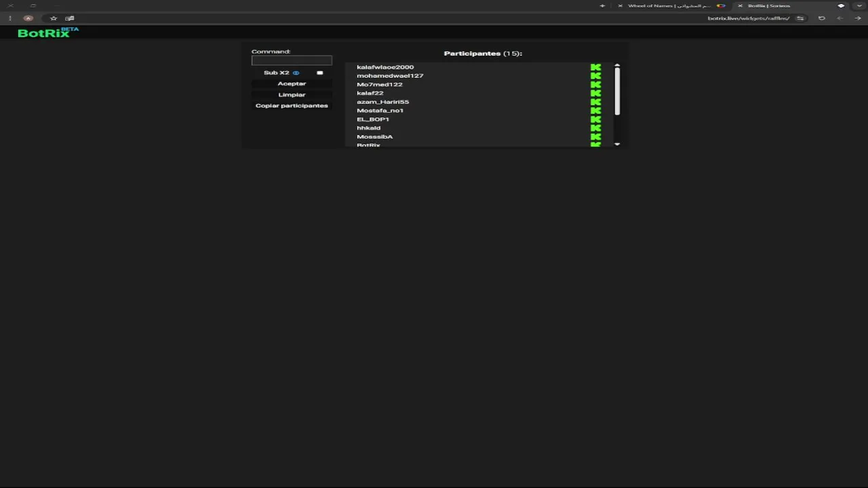This screenshot has height=488, width=868.
Task: Select participant MosssibA
Action: click(375, 137)
